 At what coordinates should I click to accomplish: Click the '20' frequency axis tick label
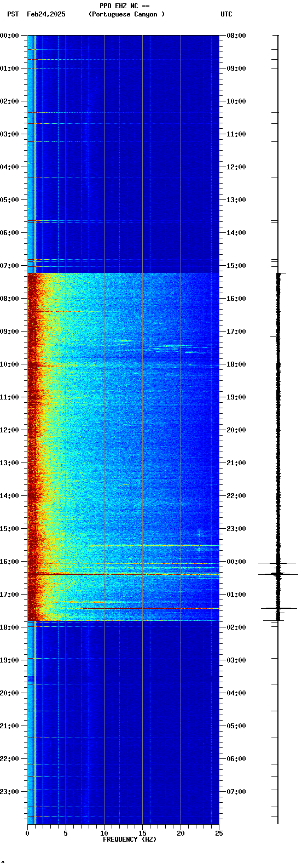[181, 833]
